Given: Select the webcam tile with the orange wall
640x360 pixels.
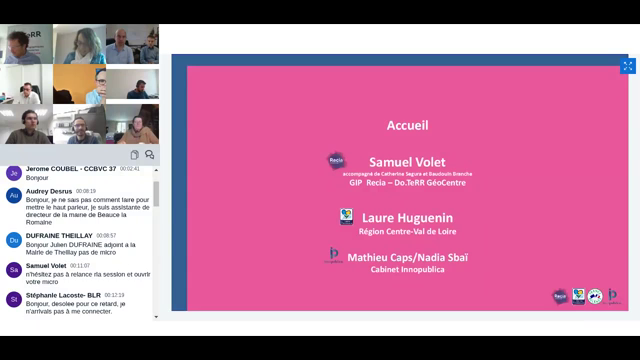Looking at the screenshot, I should point(79,84).
